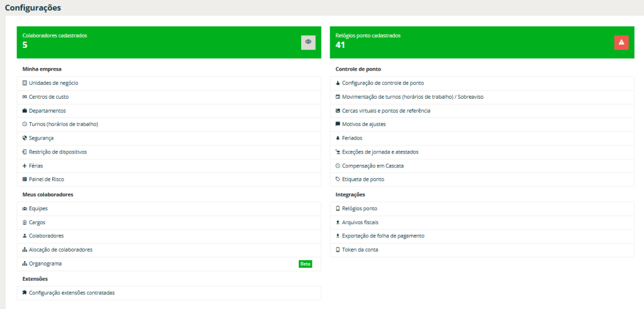
Task: Click the clock icon beside Turnos
Action: (25, 125)
